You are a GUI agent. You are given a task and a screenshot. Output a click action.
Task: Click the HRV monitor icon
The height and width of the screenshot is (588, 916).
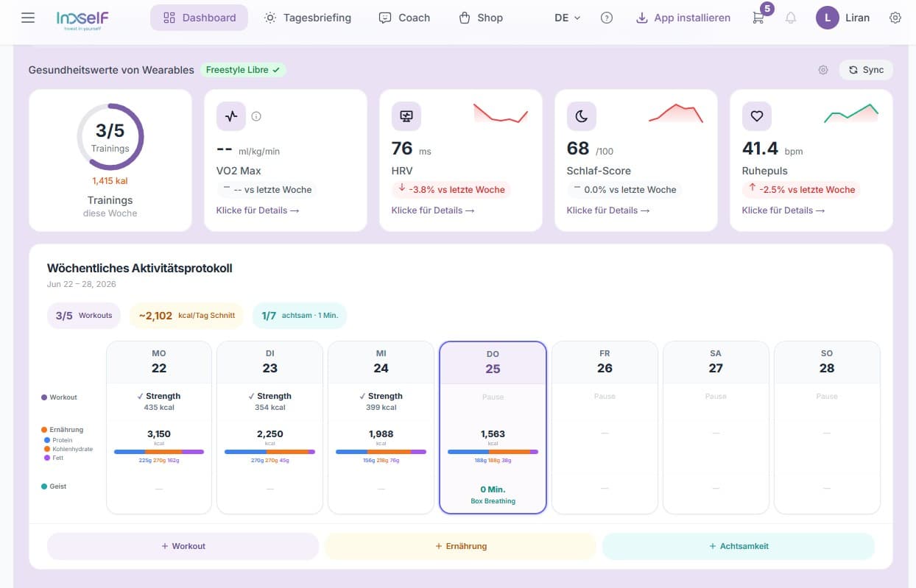point(406,116)
